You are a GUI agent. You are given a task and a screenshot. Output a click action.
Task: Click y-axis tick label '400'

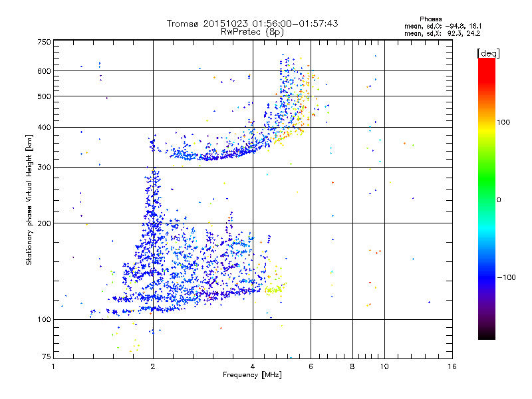click(44, 127)
